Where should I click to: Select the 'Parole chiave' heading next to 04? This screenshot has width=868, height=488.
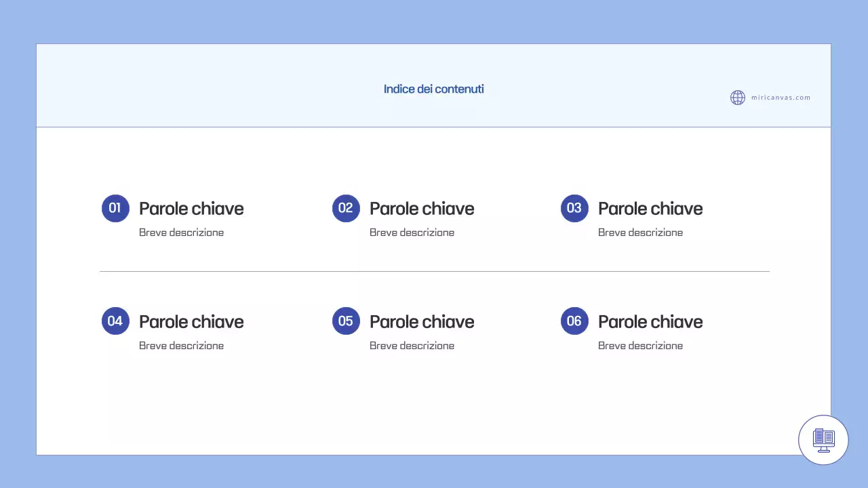coord(191,322)
